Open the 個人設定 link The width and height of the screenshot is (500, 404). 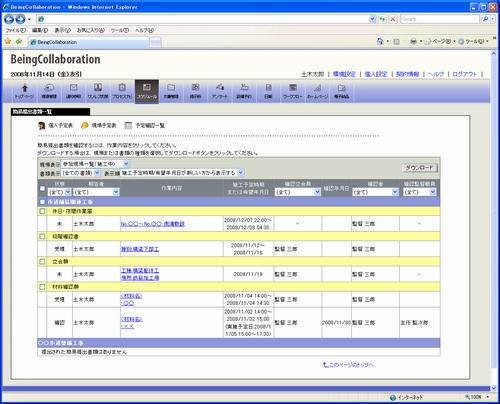376,74
